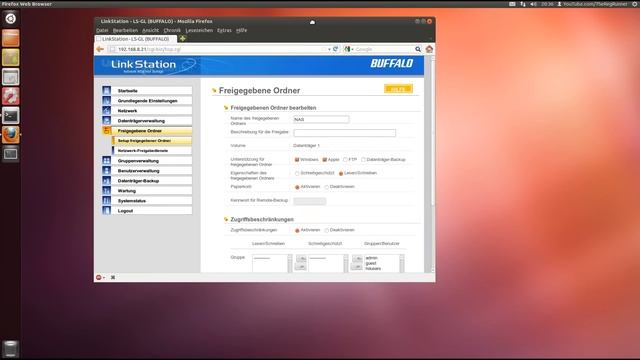
Task: Open a new tab with the plus icon
Action: point(182,39)
